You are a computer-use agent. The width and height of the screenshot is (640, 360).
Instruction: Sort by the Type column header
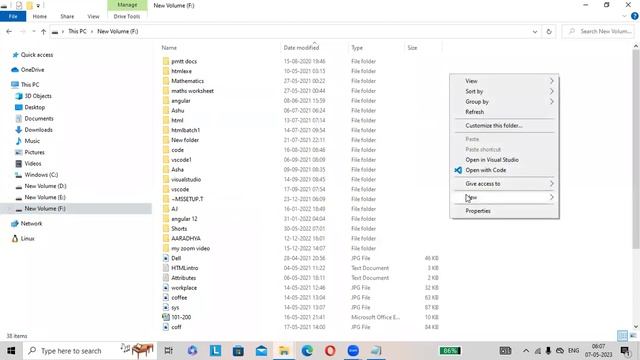click(x=357, y=48)
